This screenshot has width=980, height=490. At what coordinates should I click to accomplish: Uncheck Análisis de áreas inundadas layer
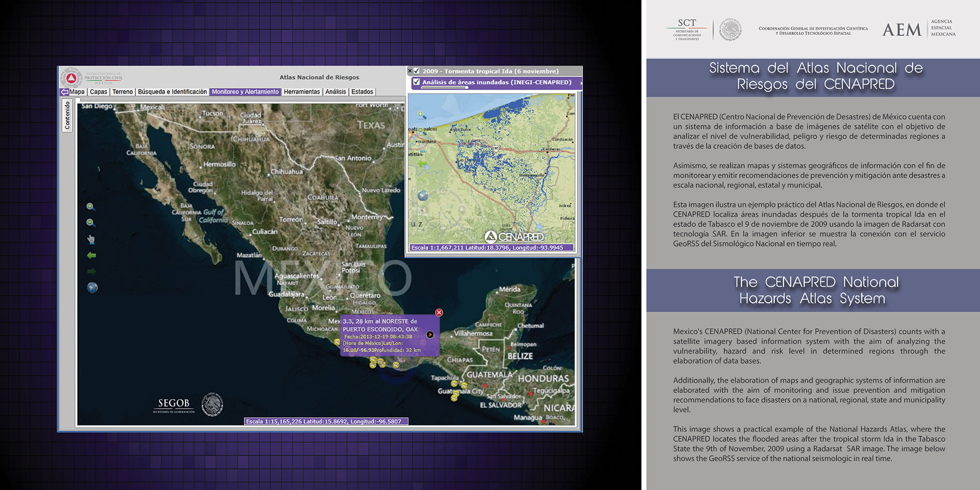(416, 82)
